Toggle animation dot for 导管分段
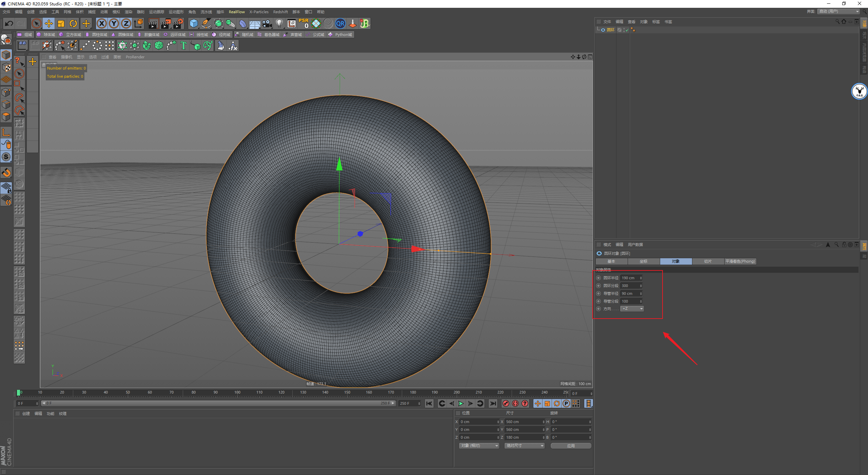 (598, 301)
